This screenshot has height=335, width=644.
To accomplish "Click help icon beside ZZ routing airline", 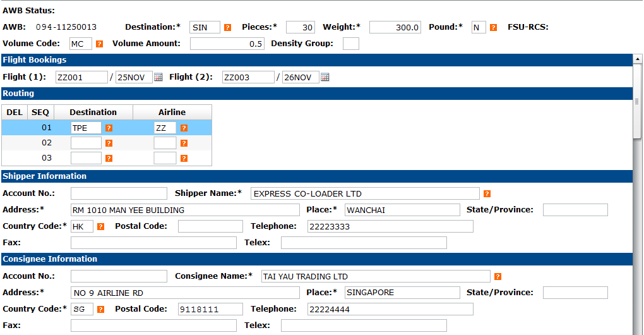I will coord(184,128).
